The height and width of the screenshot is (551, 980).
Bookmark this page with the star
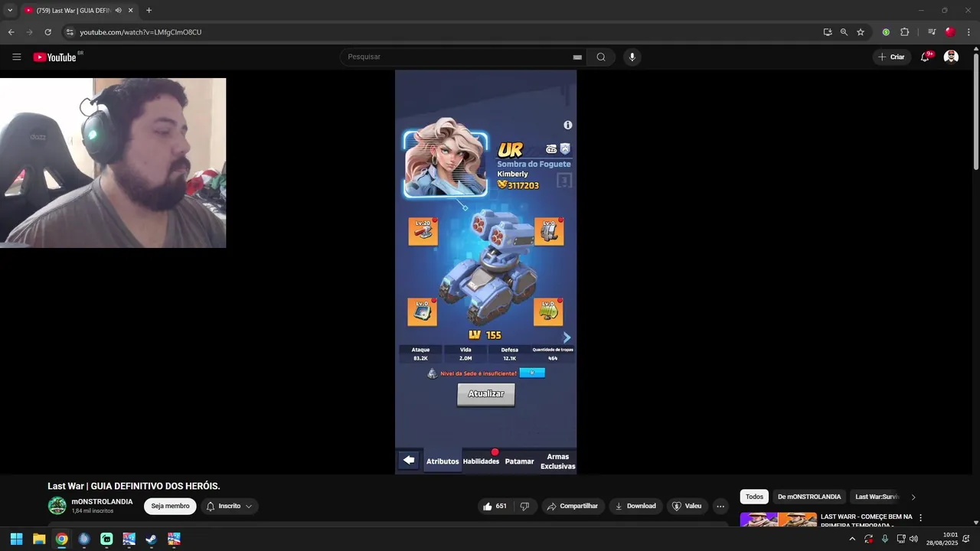click(x=861, y=32)
